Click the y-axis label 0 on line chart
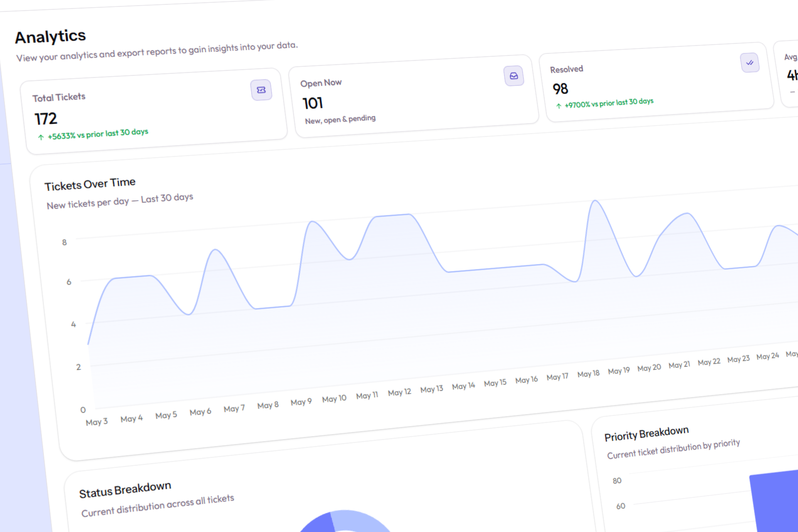Image resolution: width=798 pixels, height=532 pixels. pyautogui.click(x=83, y=410)
